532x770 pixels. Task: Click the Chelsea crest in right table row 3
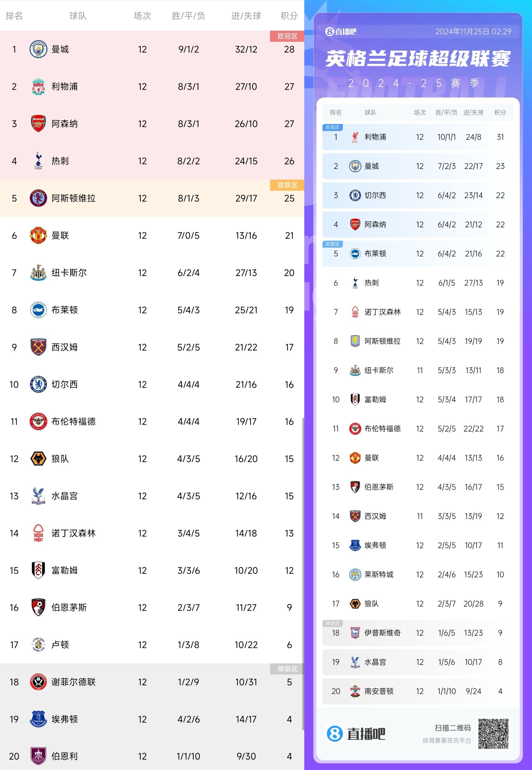click(355, 195)
